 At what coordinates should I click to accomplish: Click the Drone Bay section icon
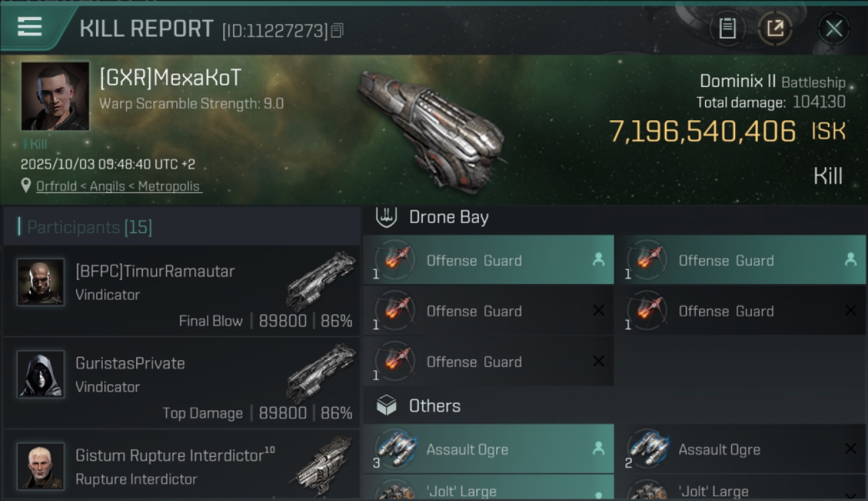coord(387,217)
